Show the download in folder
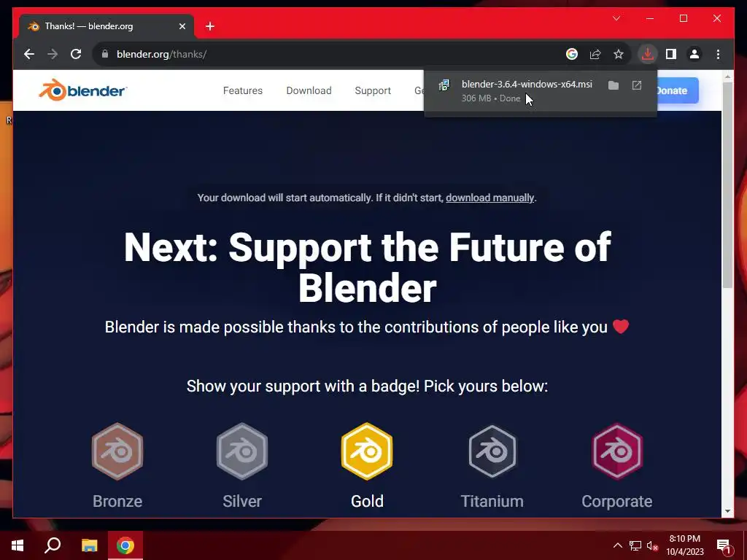 tap(614, 85)
